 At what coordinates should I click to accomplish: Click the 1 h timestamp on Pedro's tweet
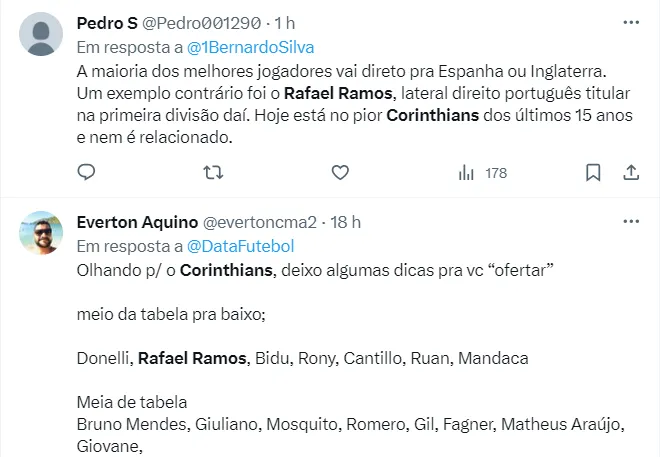[x=285, y=23]
